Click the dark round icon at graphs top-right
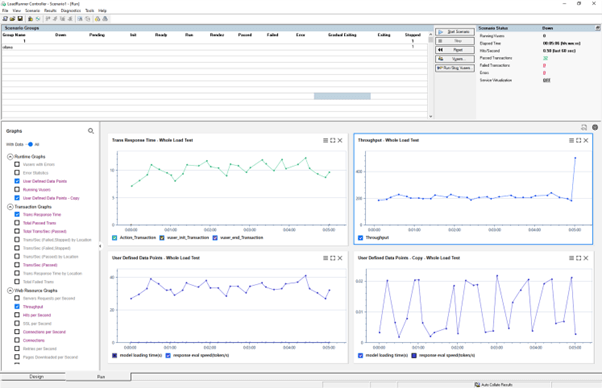 tap(595, 127)
